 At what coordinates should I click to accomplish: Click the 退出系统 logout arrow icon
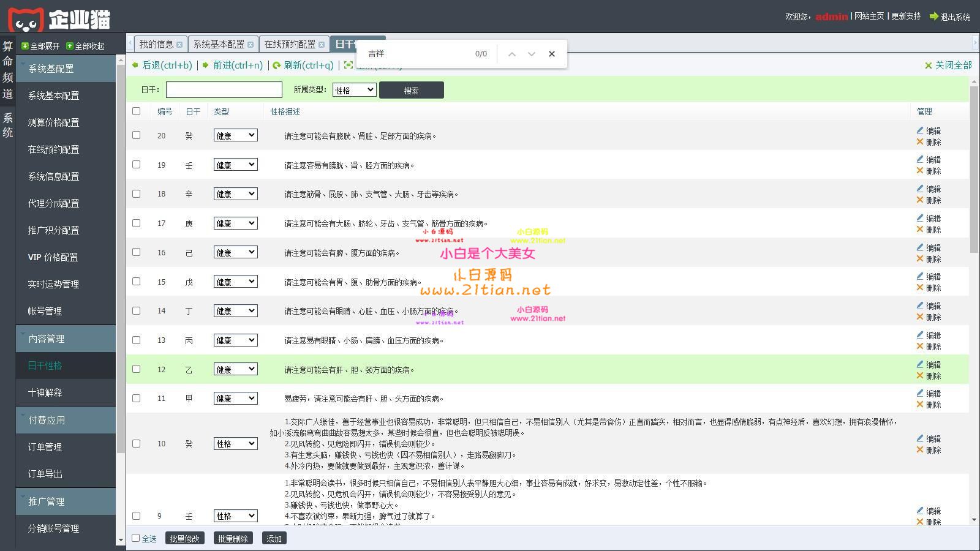[933, 17]
